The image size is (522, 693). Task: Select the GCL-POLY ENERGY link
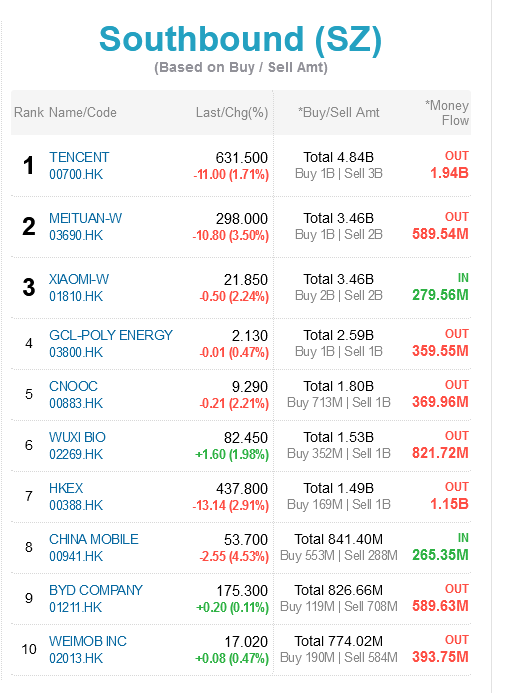111,335
